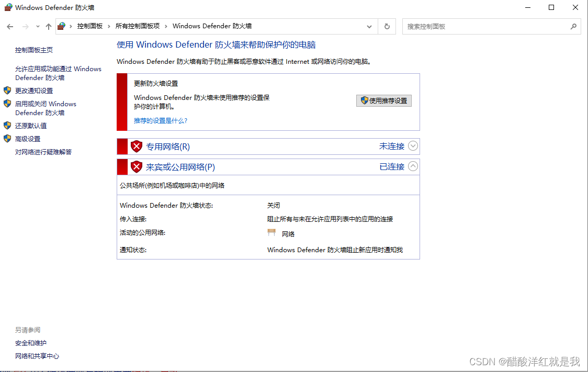Screen dimensions: 588x372
Task: Click the red shield icon for 专用网络(R)
Action: 137,146
